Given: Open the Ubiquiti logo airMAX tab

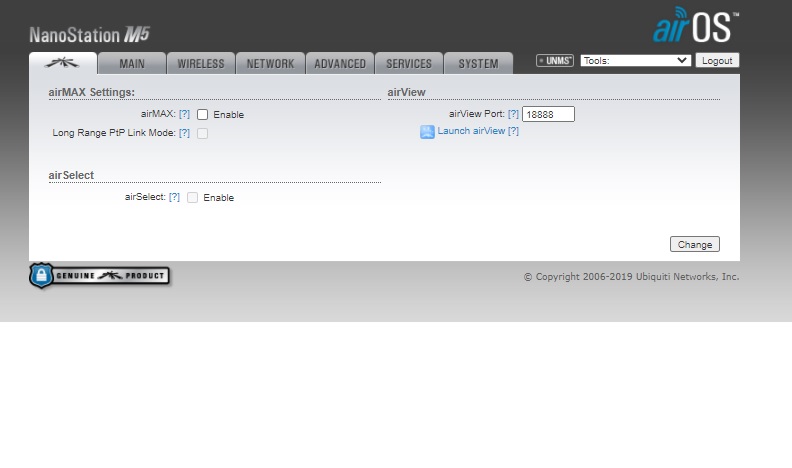Looking at the screenshot, I should 63,63.
